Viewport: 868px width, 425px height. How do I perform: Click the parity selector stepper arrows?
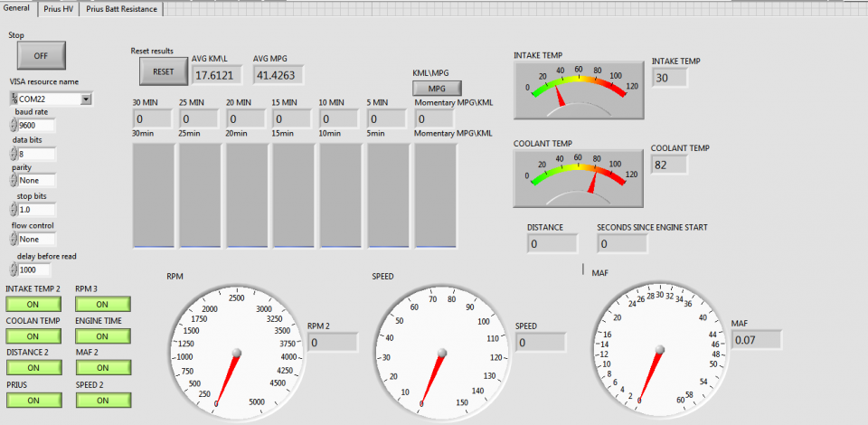tap(14, 180)
